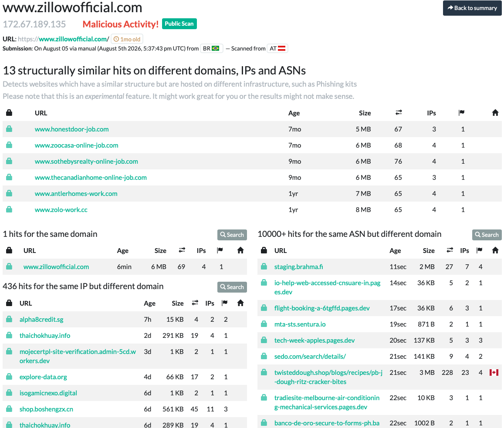Open www.zillowofficial.com in same domain table
Viewport: 504px width, 428px height.
click(x=56, y=267)
